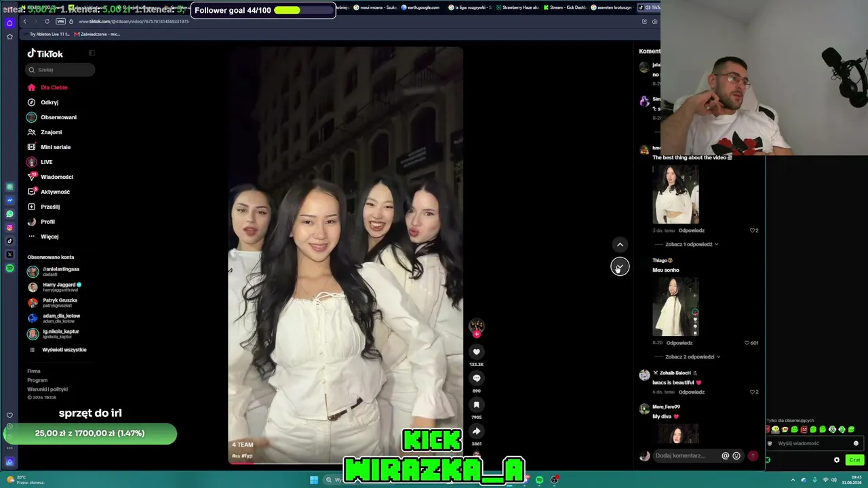Screen dimensions: 868x488
Task: Switch to the la liga rozgrywki tab
Action: coord(471,7)
